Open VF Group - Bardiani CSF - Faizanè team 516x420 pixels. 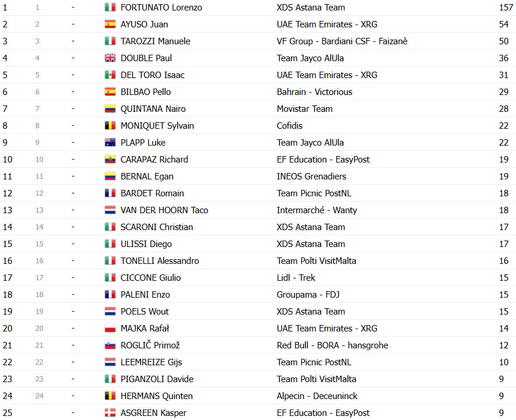pyautogui.click(x=342, y=41)
